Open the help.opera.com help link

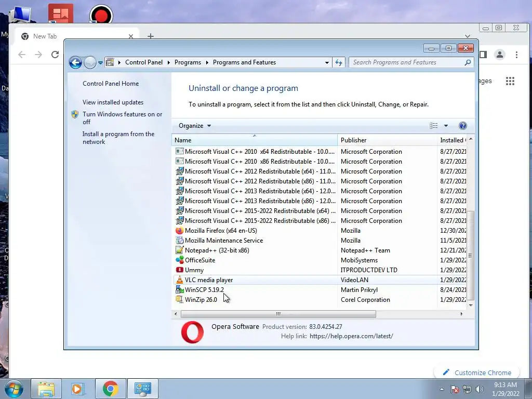(351, 336)
